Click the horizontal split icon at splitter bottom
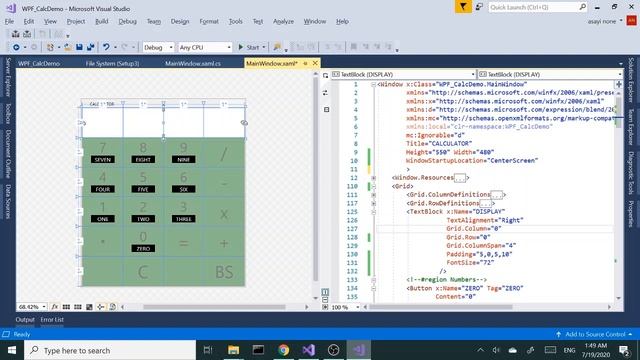This screenshot has height=360, width=640. (x=325, y=300)
